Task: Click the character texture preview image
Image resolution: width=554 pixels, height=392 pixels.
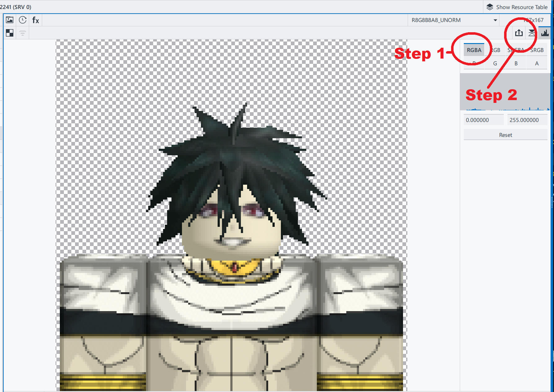Action: coord(231,215)
